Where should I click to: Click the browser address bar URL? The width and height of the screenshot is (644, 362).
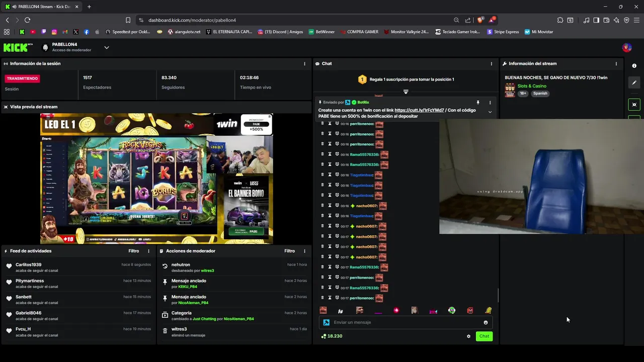tap(192, 20)
